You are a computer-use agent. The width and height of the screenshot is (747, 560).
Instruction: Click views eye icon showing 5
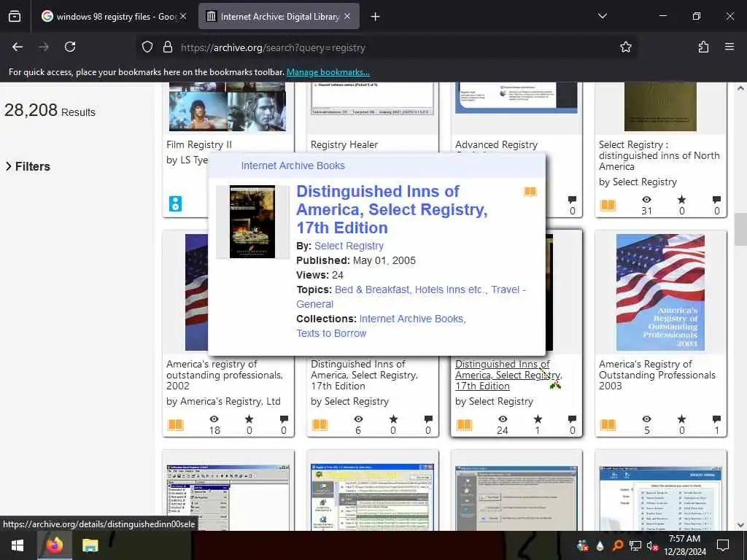tap(646, 419)
